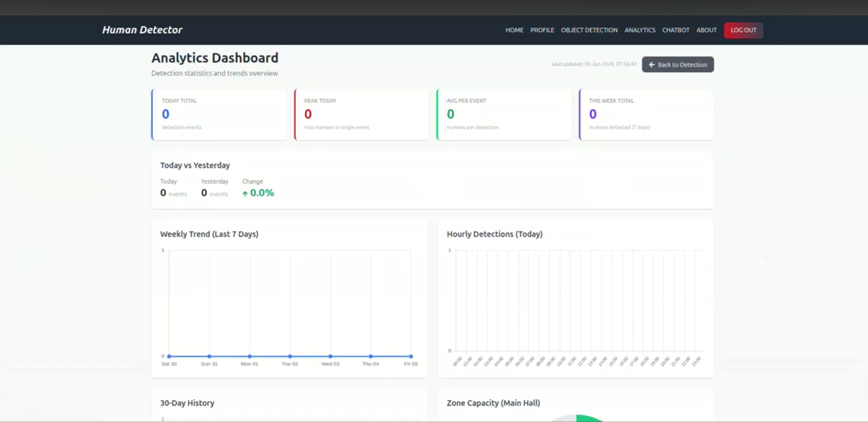Click the Hourly Detections (Today) title
This screenshot has width=868, height=422.
pos(495,234)
